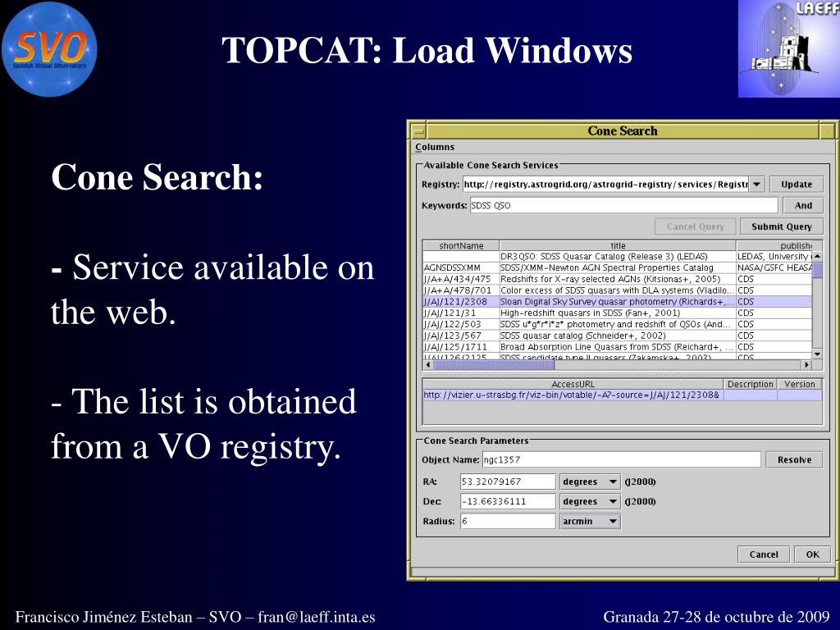Image resolution: width=840 pixels, height=630 pixels.
Task: Select the J/AJ/121/31 row
Action: pyautogui.click(x=617, y=313)
